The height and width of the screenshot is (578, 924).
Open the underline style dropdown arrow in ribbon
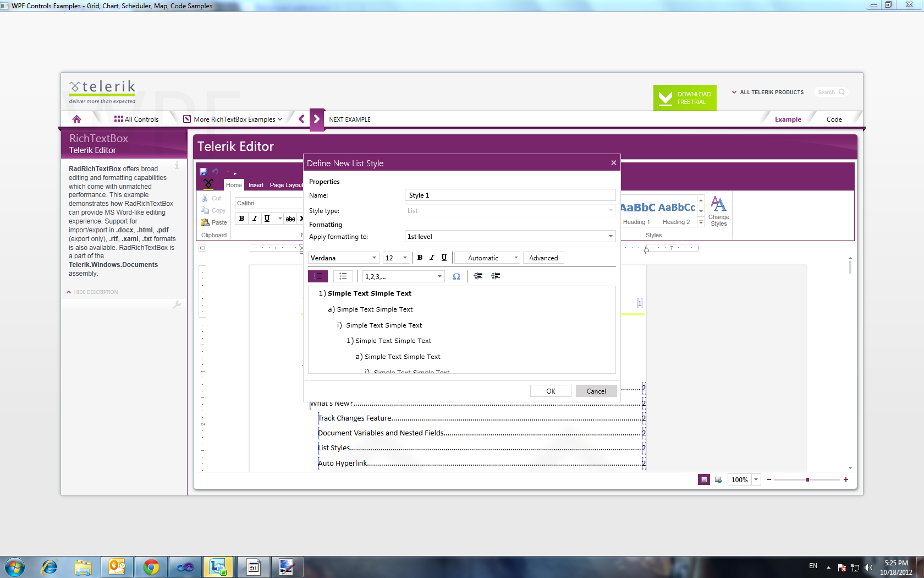(x=280, y=219)
